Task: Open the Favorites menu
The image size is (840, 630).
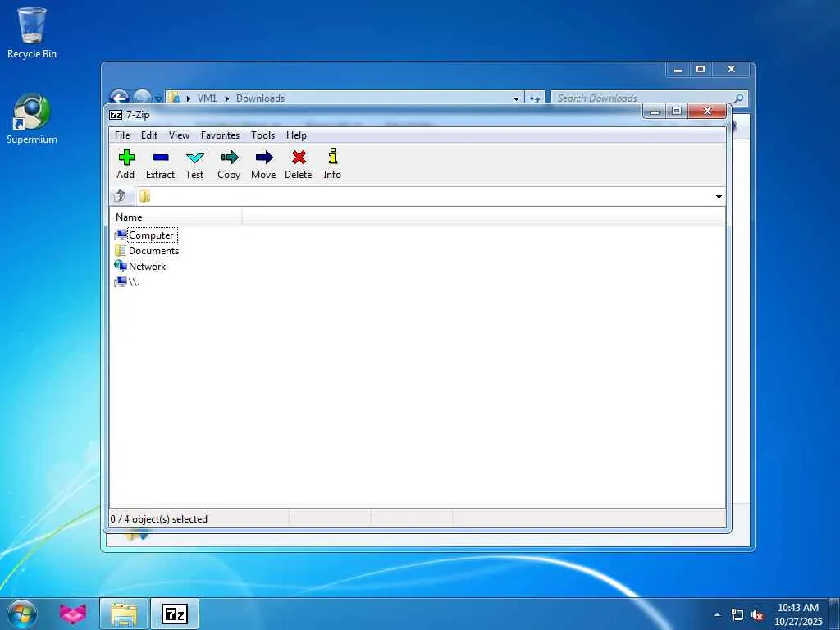Action: [x=220, y=135]
